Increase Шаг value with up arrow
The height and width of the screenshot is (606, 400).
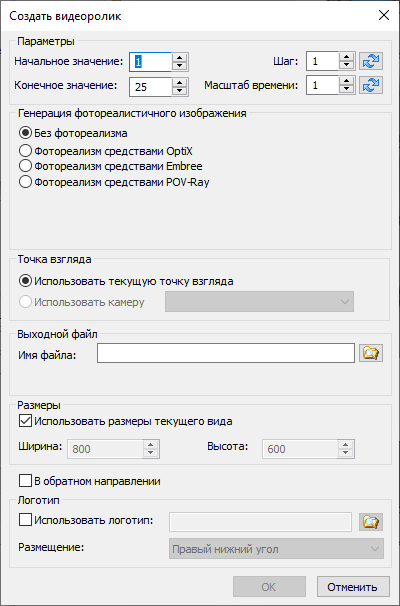coord(347,57)
